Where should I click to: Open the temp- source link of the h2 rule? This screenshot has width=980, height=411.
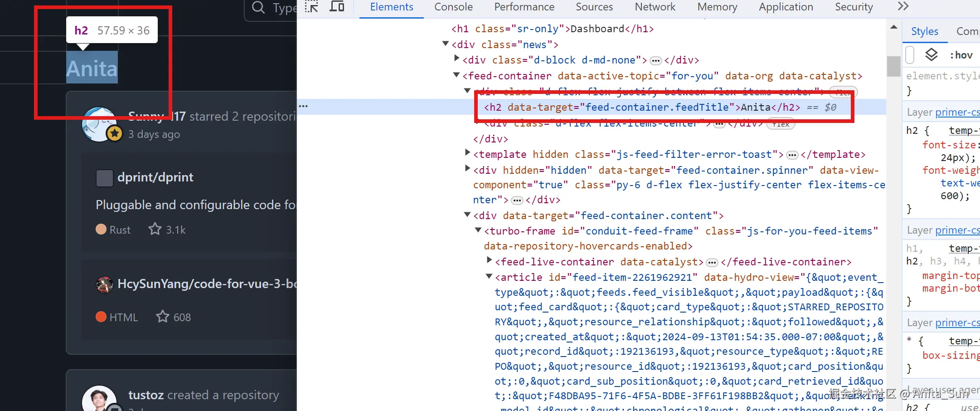point(964,131)
